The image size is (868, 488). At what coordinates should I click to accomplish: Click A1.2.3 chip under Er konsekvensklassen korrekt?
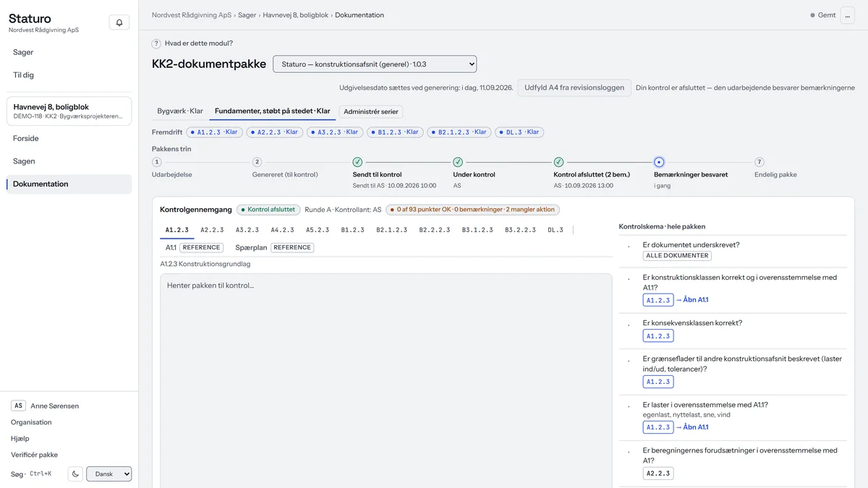click(x=658, y=336)
